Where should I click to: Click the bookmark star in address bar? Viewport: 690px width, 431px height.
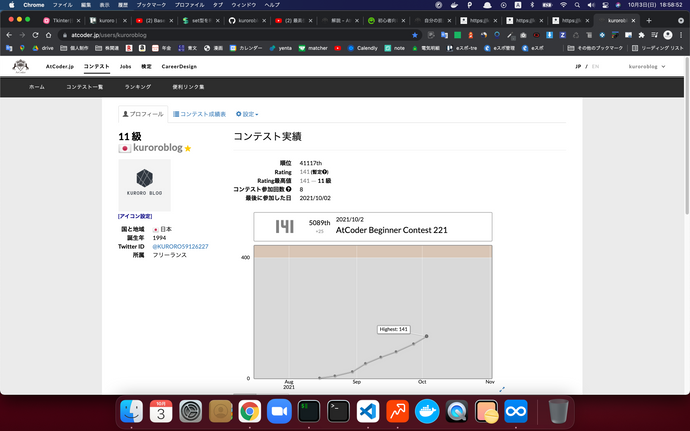point(415,35)
